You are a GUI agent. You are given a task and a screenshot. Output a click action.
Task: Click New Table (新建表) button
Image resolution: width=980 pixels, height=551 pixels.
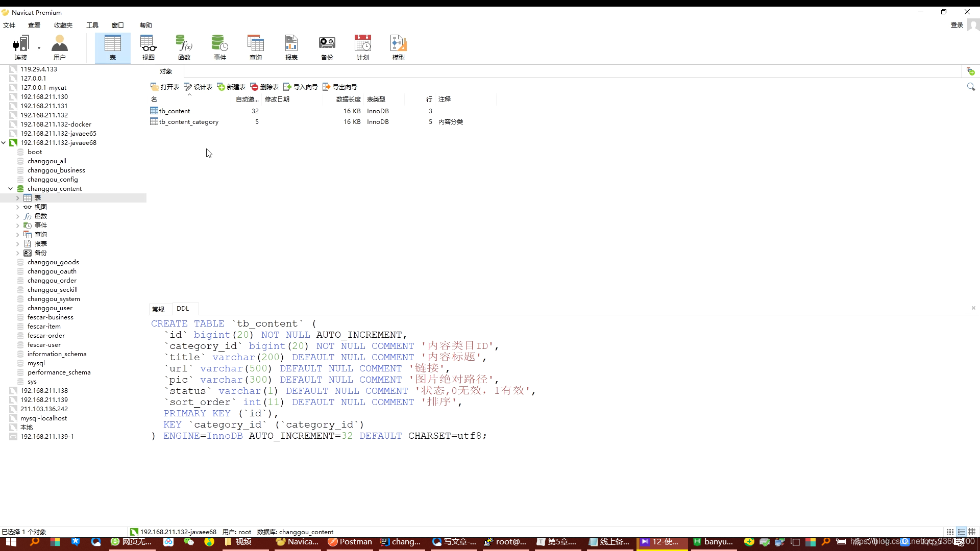(231, 87)
